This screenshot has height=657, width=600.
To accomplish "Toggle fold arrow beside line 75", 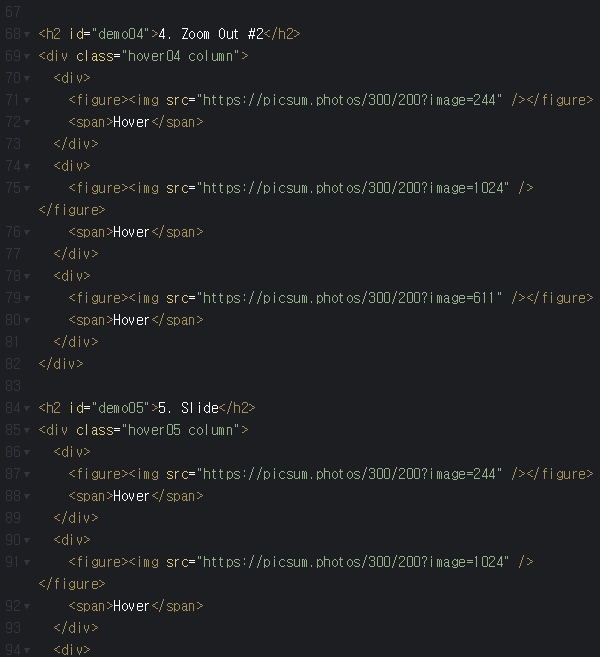I will point(26,188).
